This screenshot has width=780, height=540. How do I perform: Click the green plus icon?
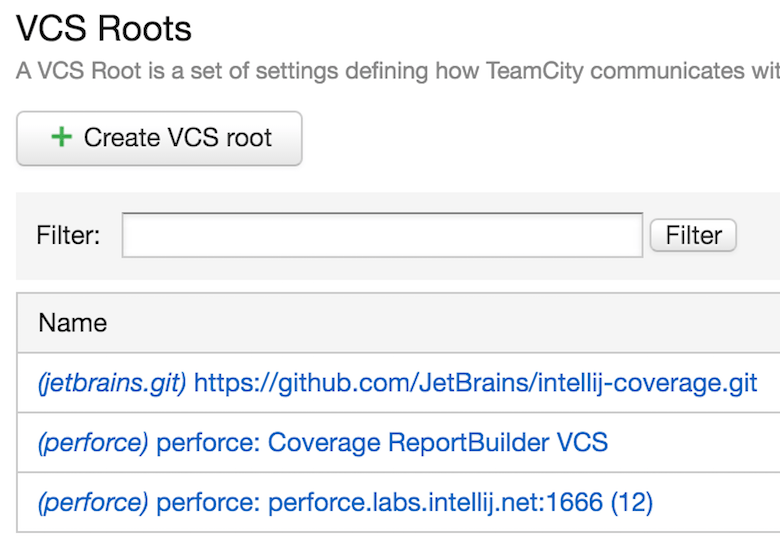click(61, 137)
